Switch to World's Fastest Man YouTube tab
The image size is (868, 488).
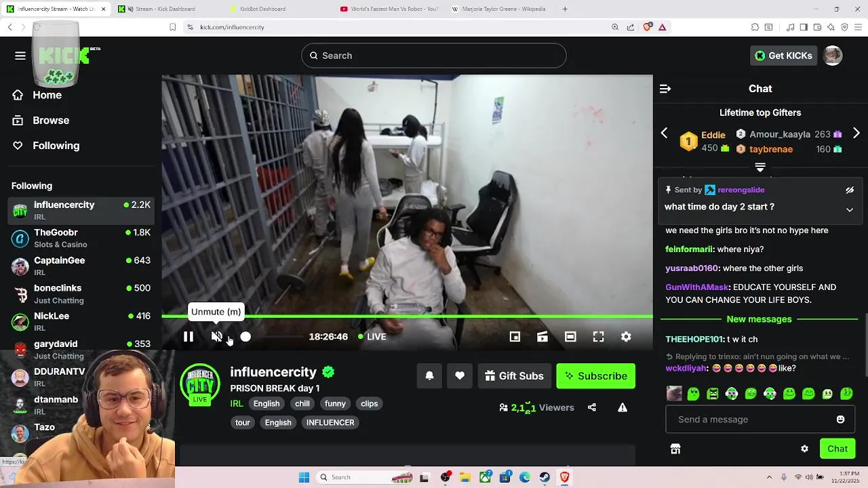[x=390, y=9]
